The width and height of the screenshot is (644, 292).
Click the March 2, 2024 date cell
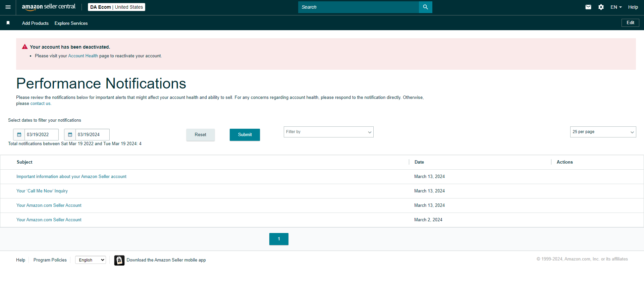click(428, 220)
